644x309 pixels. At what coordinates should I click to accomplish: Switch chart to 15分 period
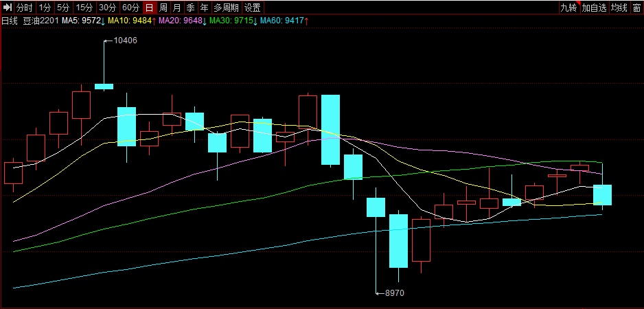click(84, 8)
